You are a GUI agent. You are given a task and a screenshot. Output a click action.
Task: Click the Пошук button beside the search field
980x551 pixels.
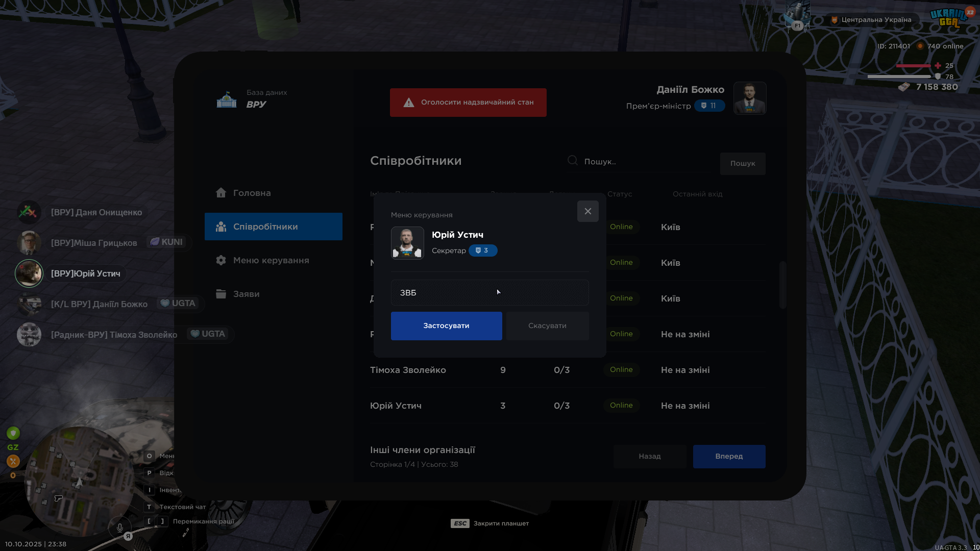743,164
